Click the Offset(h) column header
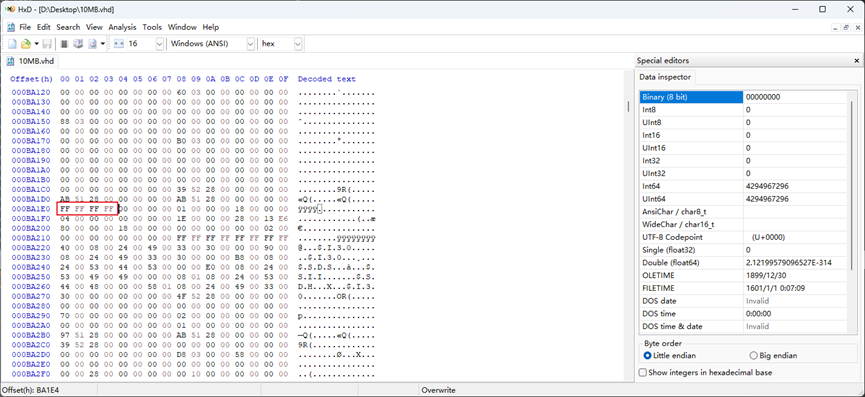 (31, 79)
